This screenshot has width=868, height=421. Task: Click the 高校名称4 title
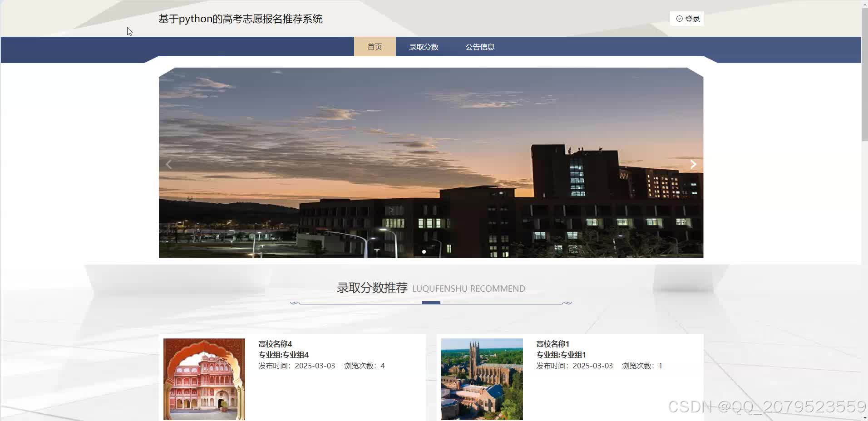(275, 344)
